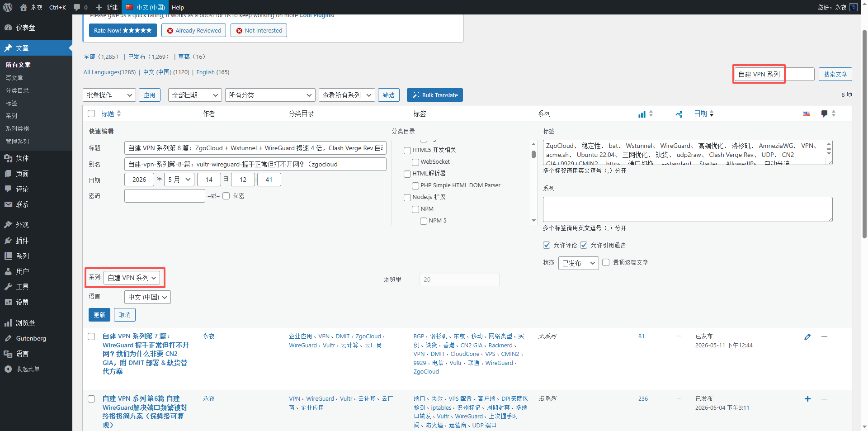This screenshot has width=868, height=431.
Task: Filter by 草稿 drafts link
Action: coord(184,57)
